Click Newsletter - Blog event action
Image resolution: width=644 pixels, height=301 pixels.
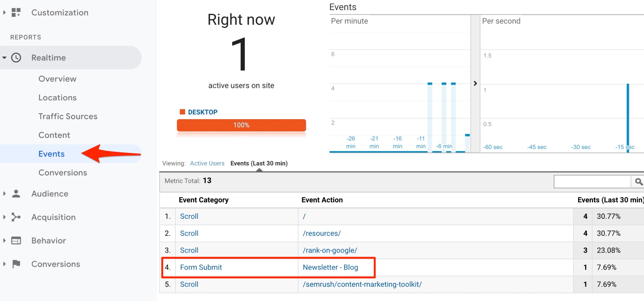330,267
